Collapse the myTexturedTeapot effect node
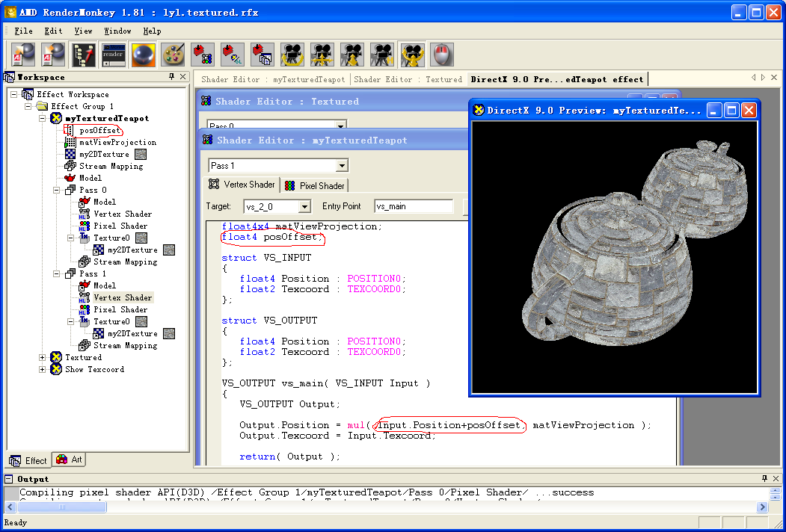786x532 pixels. (x=42, y=118)
